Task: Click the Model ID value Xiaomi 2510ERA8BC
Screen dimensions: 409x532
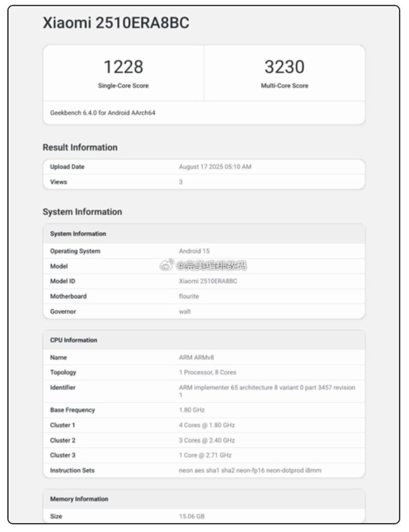Action: click(x=208, y=281)
